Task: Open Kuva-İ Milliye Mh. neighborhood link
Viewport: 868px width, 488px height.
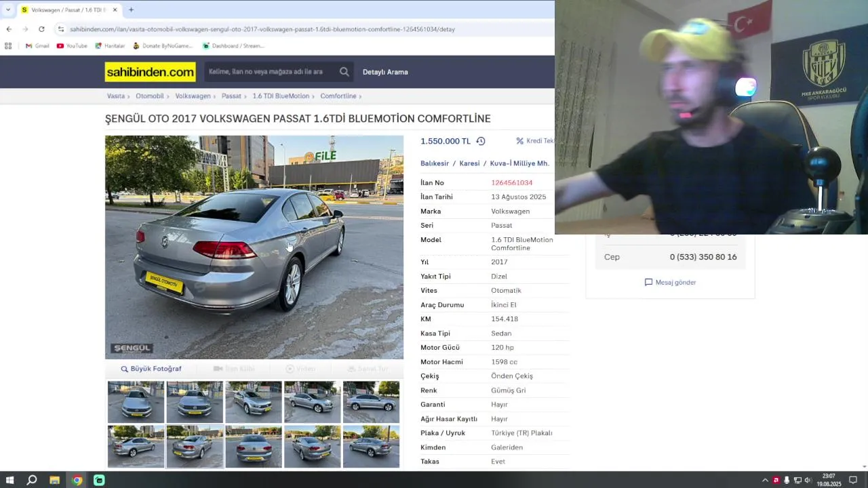Action: pyautogui.click(x=519, y=163)
